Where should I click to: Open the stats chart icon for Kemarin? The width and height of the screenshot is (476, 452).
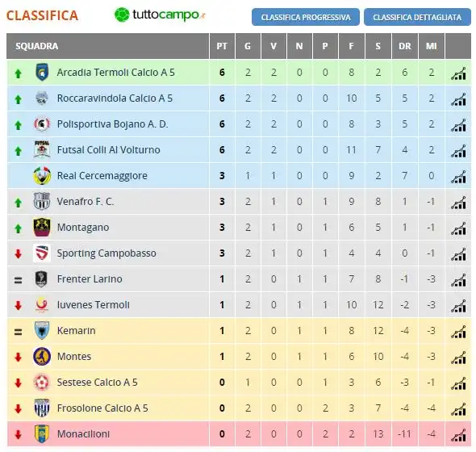coord(458,331)
